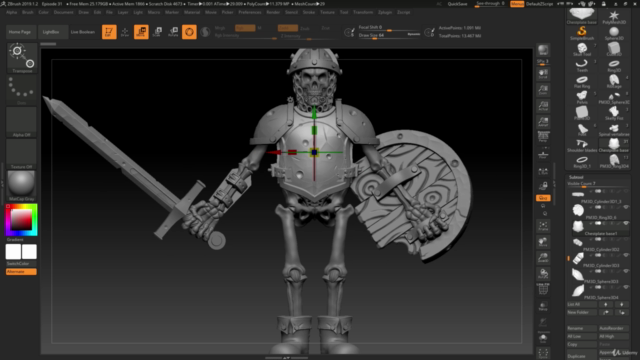Select the Draw mode button
The image size is (640, 360).
(x=125, y=32)
